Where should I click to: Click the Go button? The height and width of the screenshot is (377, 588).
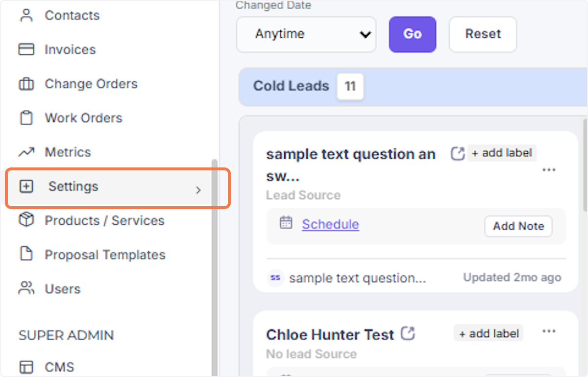[x=413, y=34]
